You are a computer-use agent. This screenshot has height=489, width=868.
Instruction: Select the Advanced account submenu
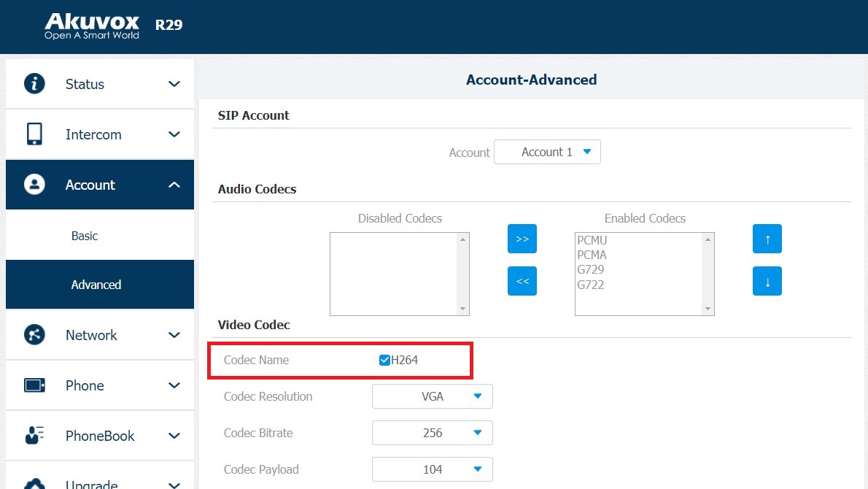(96, 285)
